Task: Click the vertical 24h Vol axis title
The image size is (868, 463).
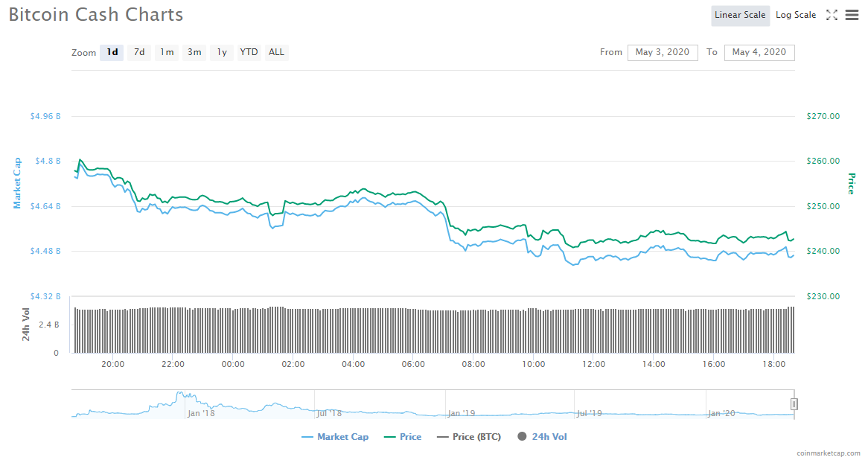Action: tap(26, 325)
